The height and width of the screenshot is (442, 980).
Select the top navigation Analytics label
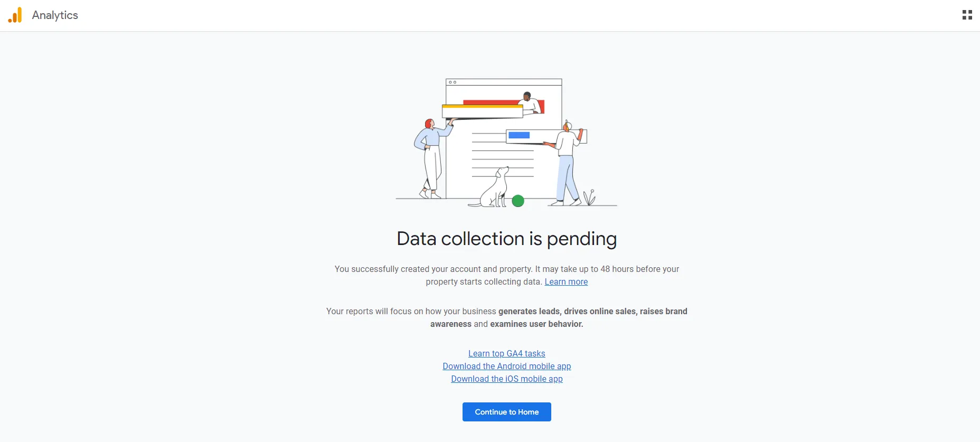55,15
